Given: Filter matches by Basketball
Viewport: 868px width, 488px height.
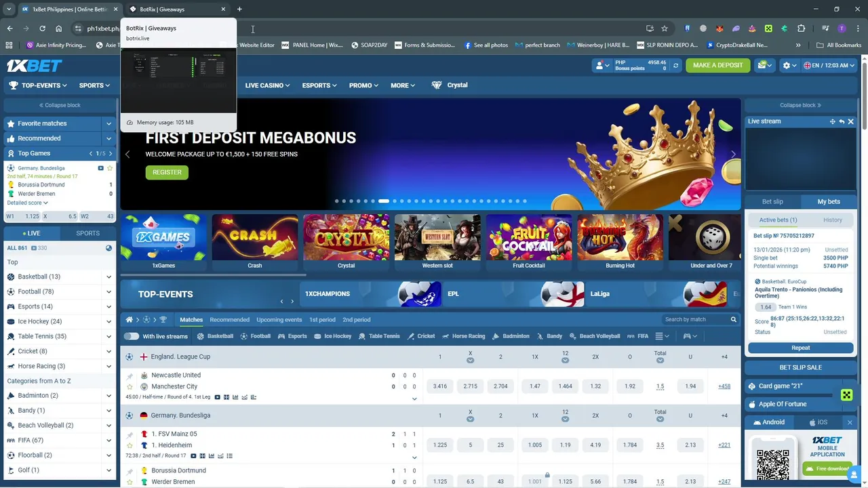Looking at the screenshot, I should tap(215, 336).
